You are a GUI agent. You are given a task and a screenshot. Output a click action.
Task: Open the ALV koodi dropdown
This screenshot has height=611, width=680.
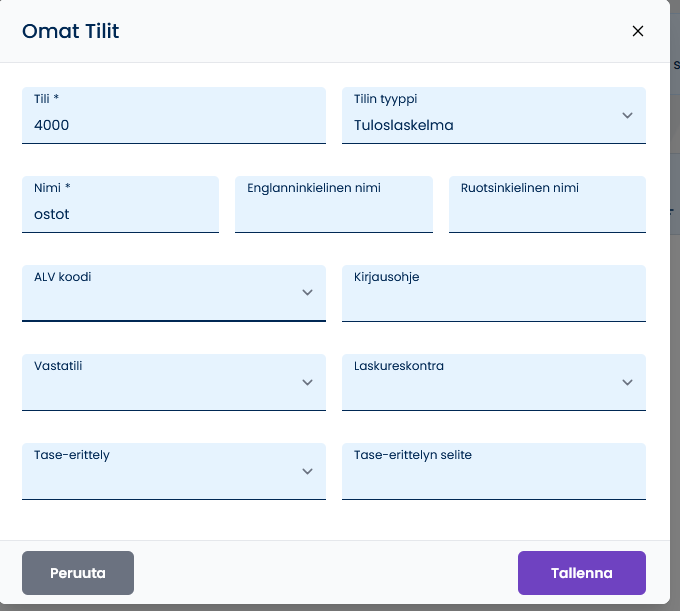[174, 293]
